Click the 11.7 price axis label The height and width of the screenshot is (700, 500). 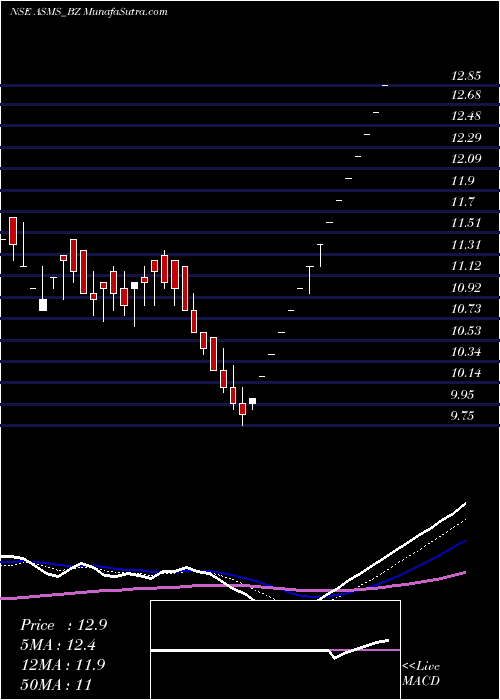[x=463, y=202]
